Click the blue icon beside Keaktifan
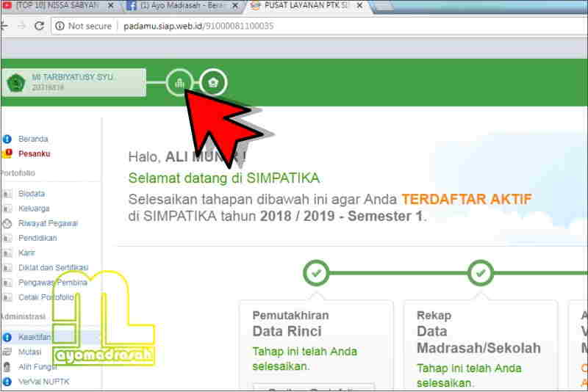 click(x=7, y=337)
